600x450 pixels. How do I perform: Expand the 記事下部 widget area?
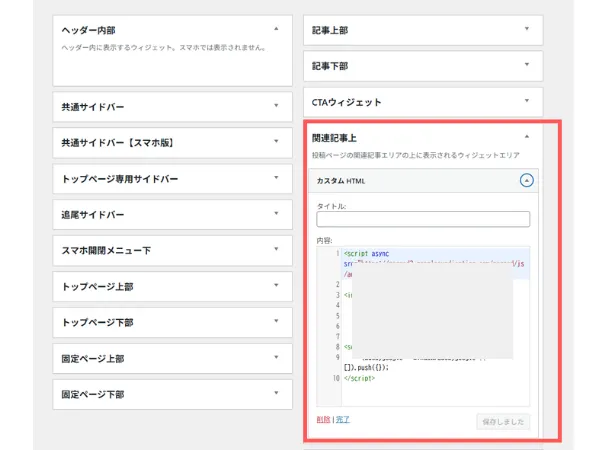click(x=526, y=66)
